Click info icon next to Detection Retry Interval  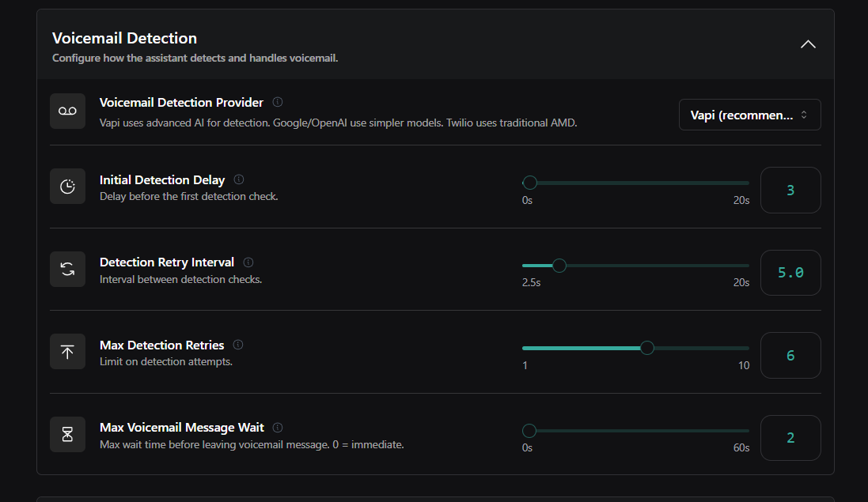[248, 262]
